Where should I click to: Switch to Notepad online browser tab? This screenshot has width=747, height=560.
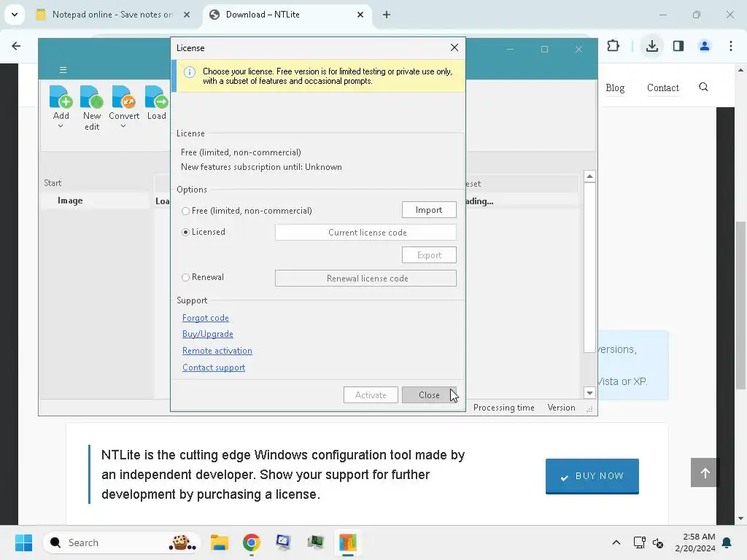point(113,15)
